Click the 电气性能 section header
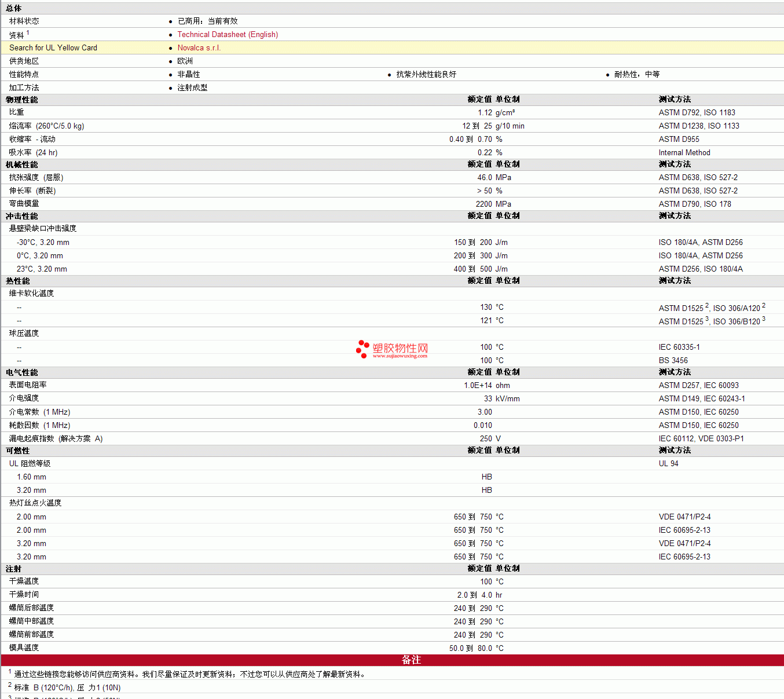The width and height of the screenshot is (784, 699). tap(22, 372)
